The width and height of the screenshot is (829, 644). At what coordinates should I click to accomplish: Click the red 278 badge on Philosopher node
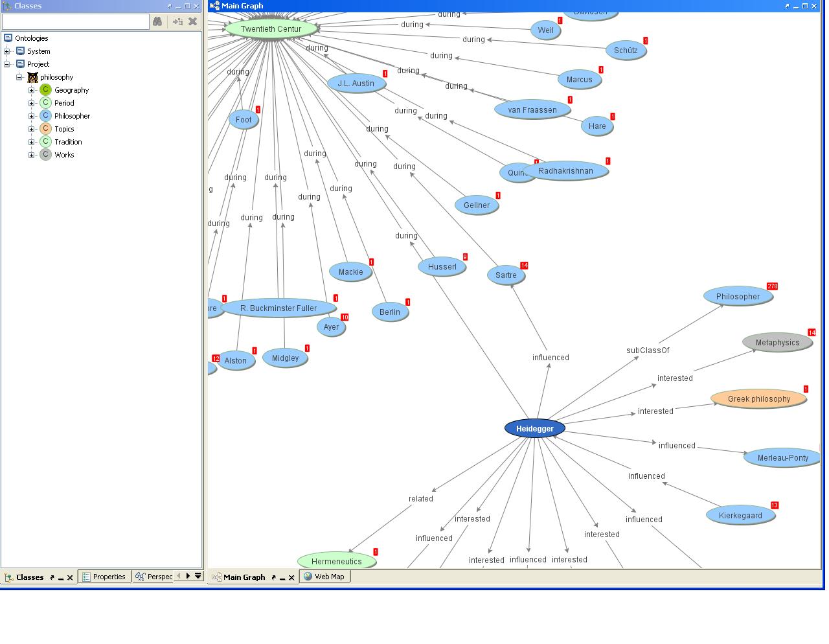pyautogui.click(x=772, y=286)
